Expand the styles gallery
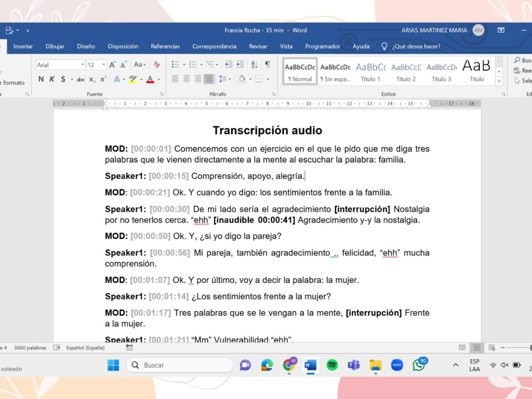 tap(499, 81)
